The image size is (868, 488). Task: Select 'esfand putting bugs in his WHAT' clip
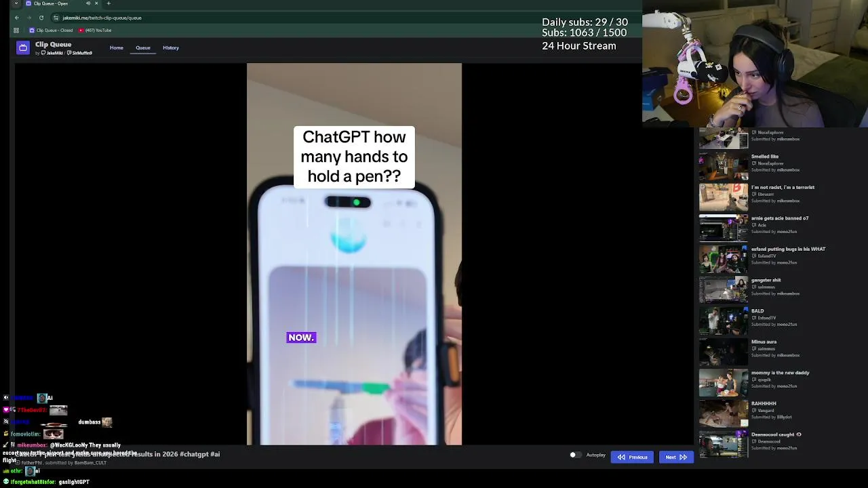pyautogui.click(x=788, y=249)
